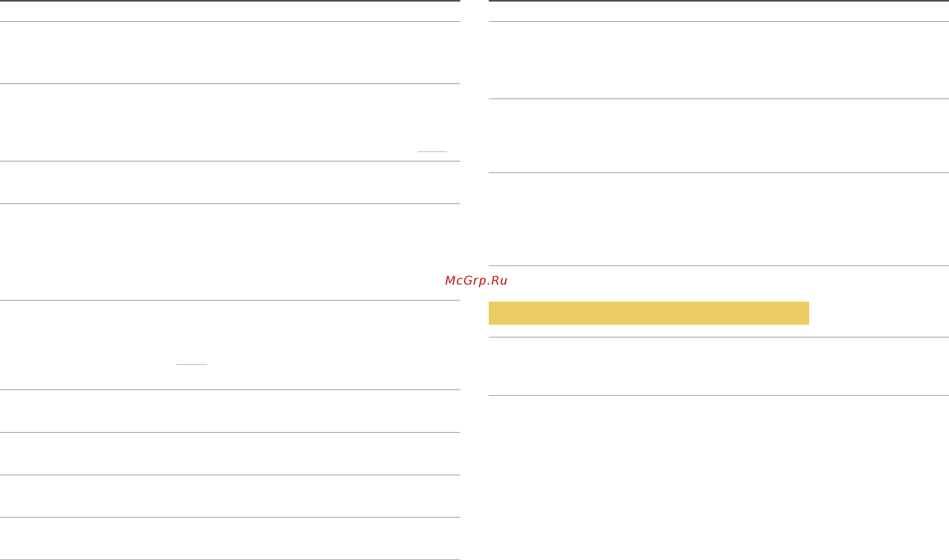Click the first blank row in the left table
949x560 pixels.
[x=230, y=53]
